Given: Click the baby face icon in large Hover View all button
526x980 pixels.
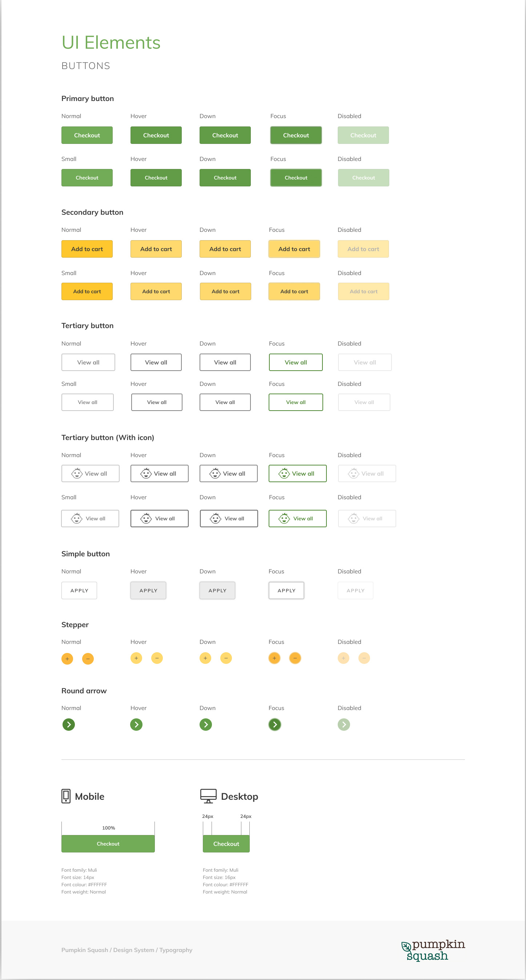Looking at the screenshot, I should pyautogui.click(x=146, y=473).
